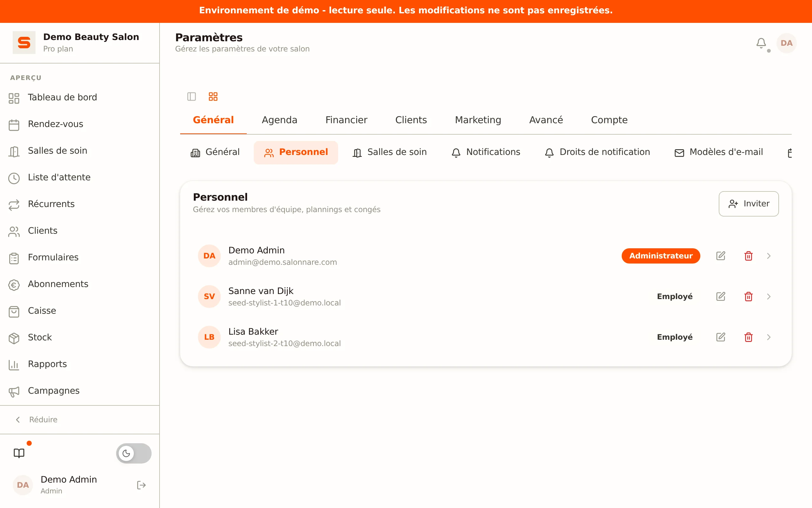The width and height of the screenshot is (812, 508).
Task: Open Rapports in sidebar
Action: 80,364
